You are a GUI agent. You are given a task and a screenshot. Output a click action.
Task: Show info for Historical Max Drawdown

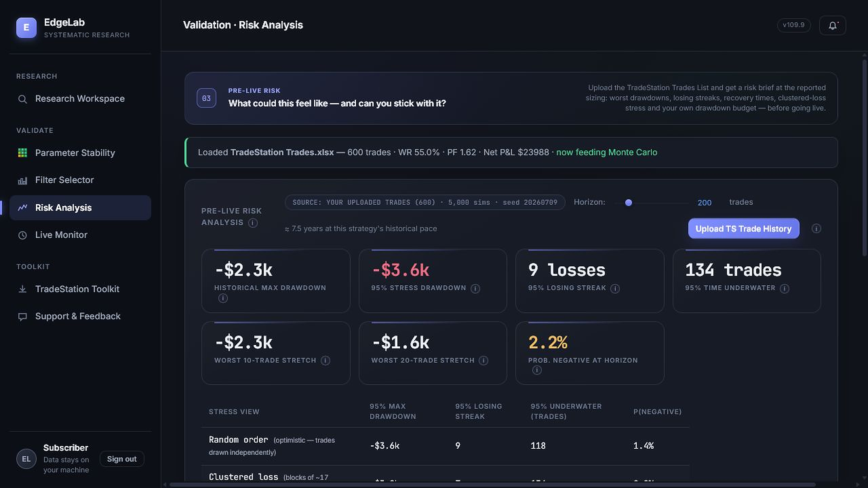pyautogui.click(x=223, y=298)
